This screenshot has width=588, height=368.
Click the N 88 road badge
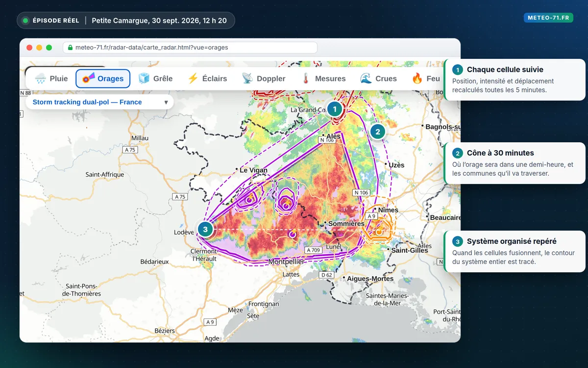pyautogui.click(x=25, y=93)
